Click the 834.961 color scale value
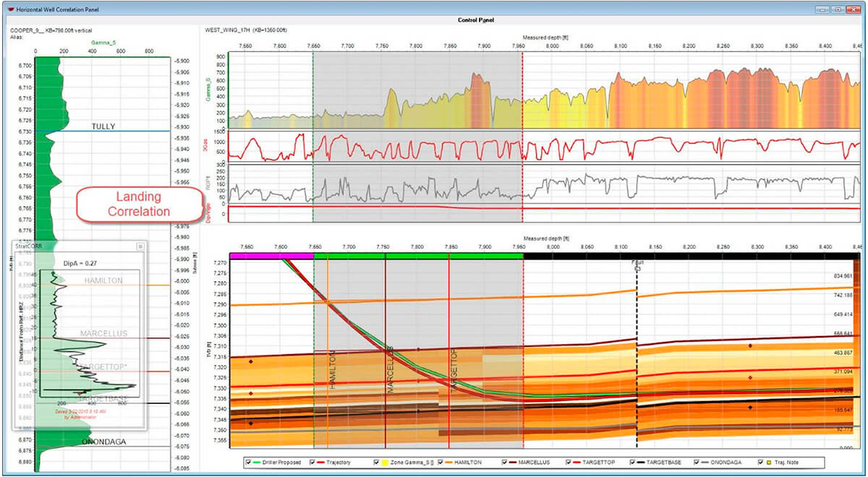Image resolution: width=868 pixels, height=477 pixels. (843, 276)
